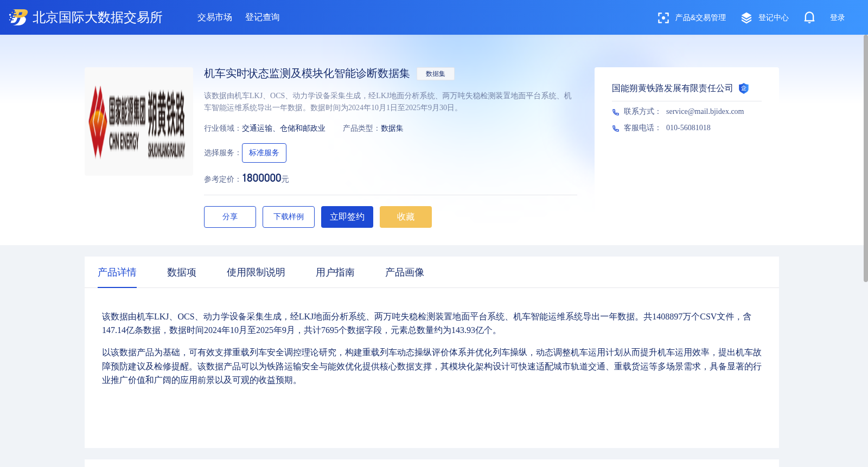This screenshot has width=868, height=467.
Task: Click the 朔黄铁路 product logo thumbnail
Action: (139, 121)
